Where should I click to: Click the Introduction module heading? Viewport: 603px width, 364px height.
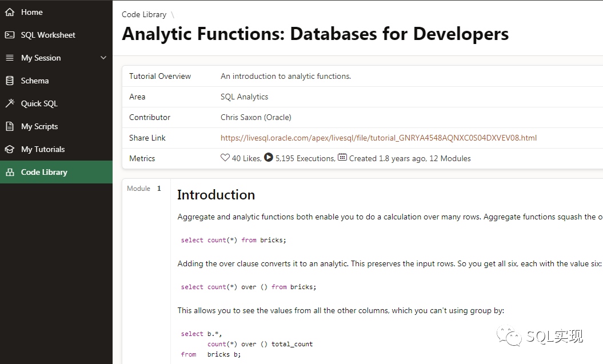[216, 195]
